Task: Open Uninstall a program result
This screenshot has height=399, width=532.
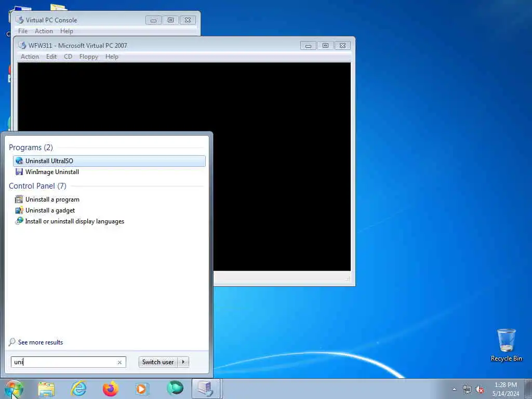Action: pyautogui.click(x=109, y=199)
